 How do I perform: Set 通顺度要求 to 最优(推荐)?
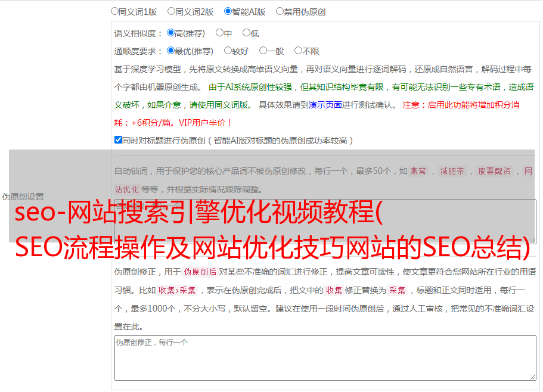click(x=170, y=51)
